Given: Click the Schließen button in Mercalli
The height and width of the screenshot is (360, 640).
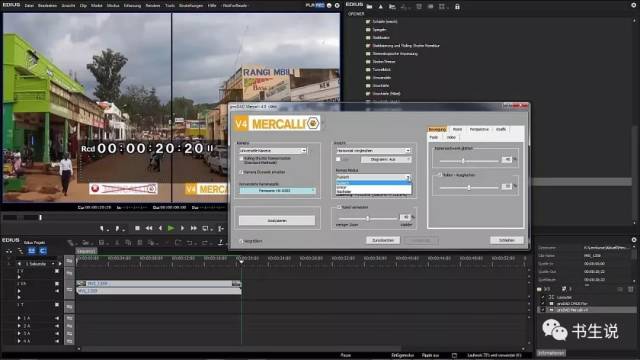Looking at the screenshot, I should (x=507, y=240).
